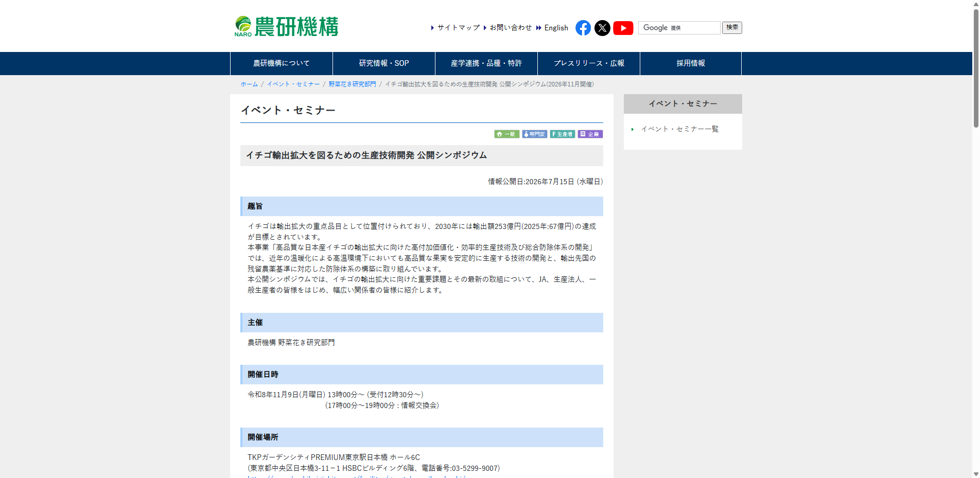The image size is (980, 478).
Task: Switch to the English site
Action: [x=556, y=28]
